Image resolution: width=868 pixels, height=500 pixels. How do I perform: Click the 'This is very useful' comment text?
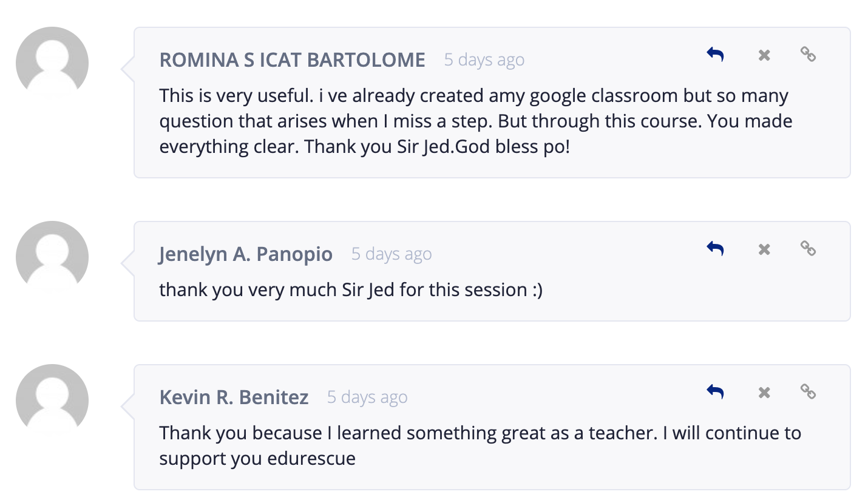[x=476, y=121]
